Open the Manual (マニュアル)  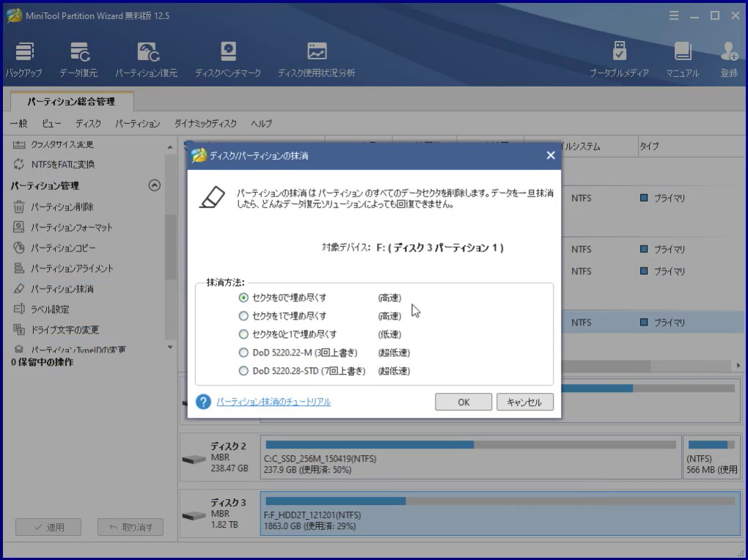pos(683,59)
